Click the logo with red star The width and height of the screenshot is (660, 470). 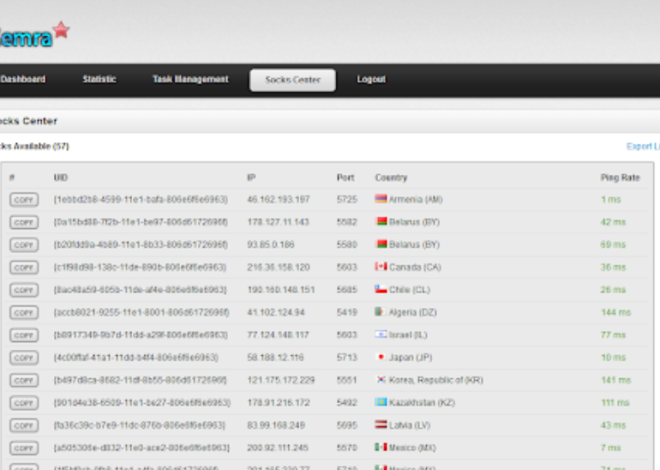(35, 35)
